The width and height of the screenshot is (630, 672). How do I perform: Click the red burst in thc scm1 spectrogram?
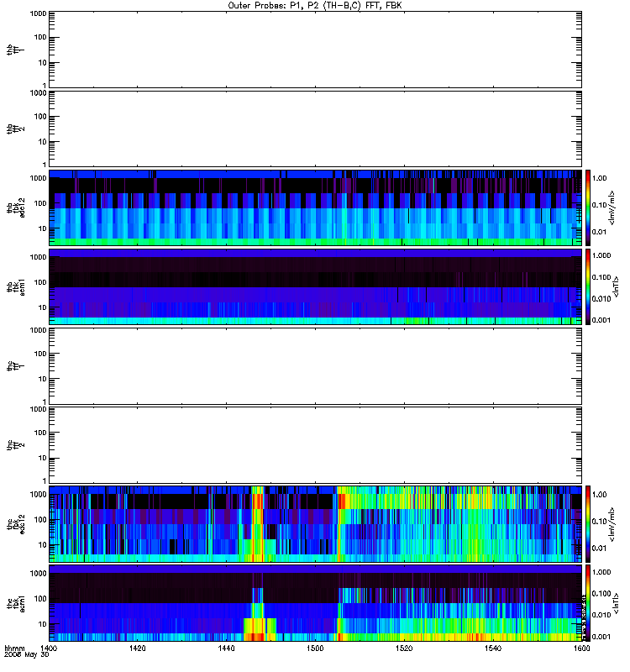[x=255, y=629]
